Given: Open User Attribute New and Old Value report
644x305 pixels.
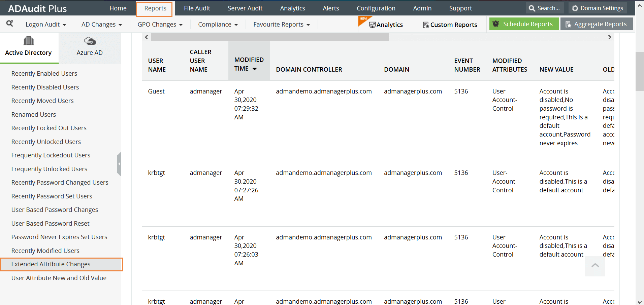Looking at the screenshot, I should pyautogui.click(x=59, y=278).
